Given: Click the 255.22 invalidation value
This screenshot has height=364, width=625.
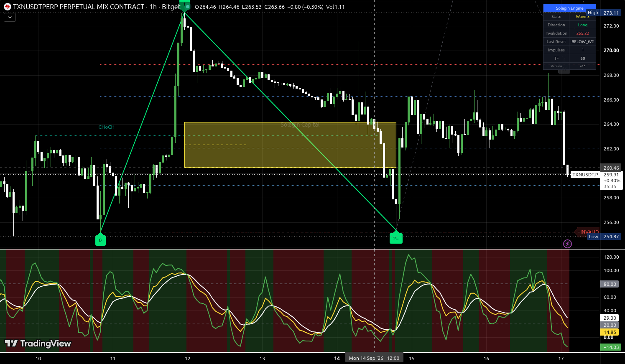Looking at the screenshot, I should 582,33.
